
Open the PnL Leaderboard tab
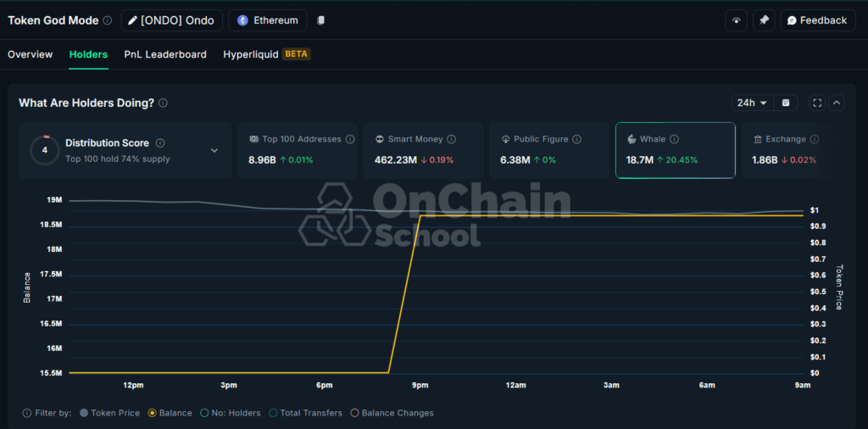[165, 54]
